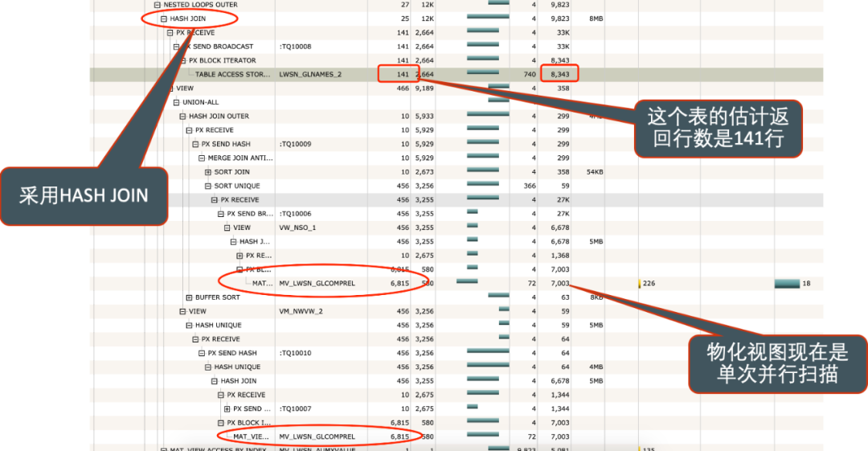
Task: Collapse the MERGE JOIN ANTI node
Action: click(x=202, y=158)
